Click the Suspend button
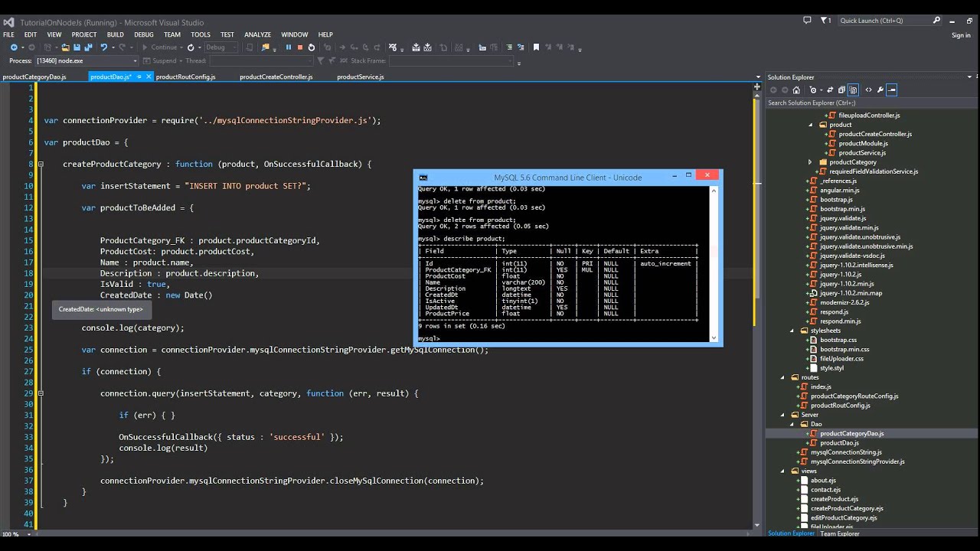Screen dimensions: 980x551 click(165, 60)
